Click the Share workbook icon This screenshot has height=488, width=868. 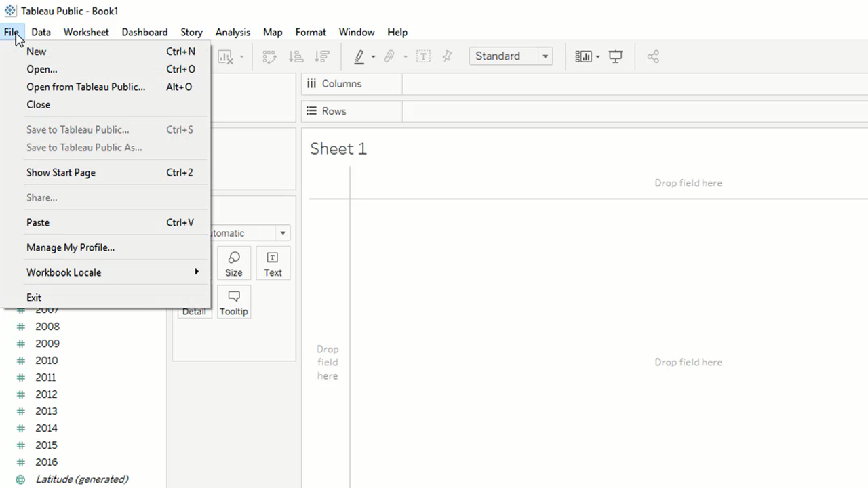[653, 57]
